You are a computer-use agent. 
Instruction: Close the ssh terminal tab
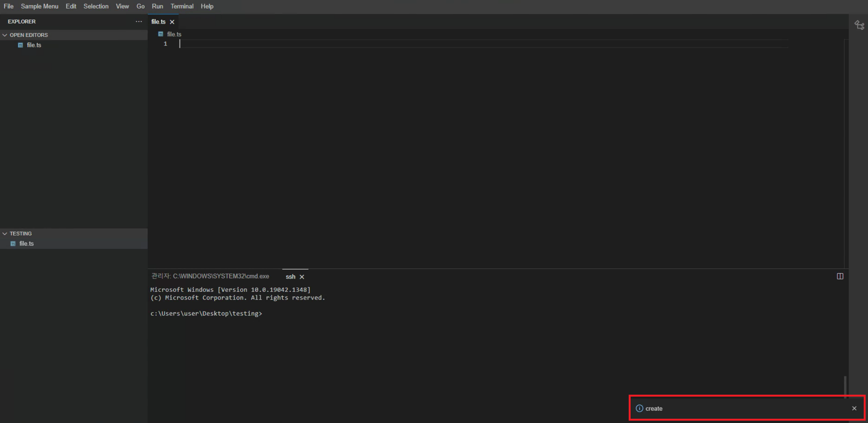click(302, 276)
